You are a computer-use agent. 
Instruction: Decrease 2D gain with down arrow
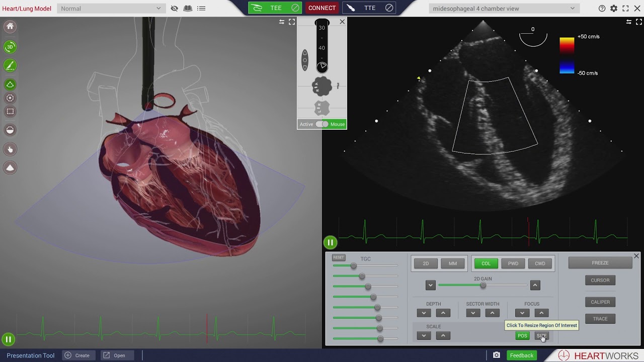pos(430,285)
